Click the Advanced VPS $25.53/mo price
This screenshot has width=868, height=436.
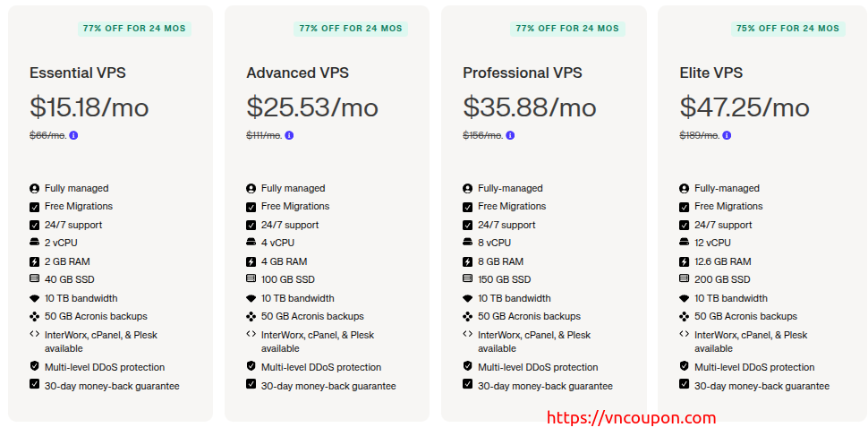[x=312, y=107]
